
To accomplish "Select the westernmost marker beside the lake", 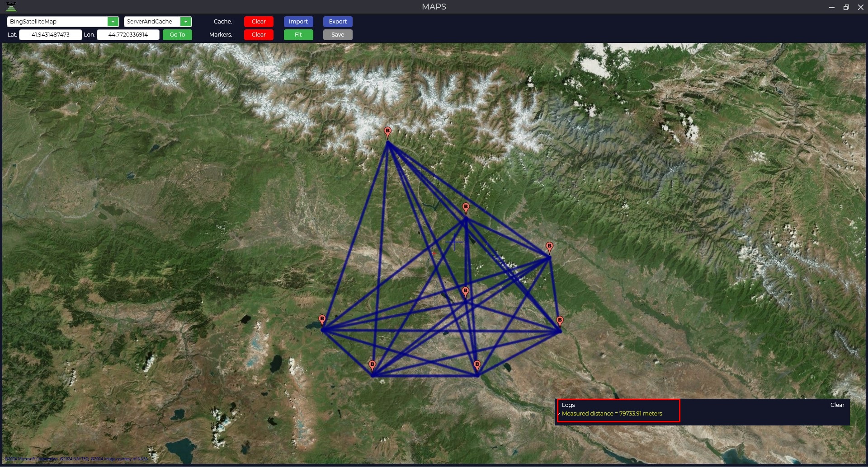I will [x=322, y=320].
